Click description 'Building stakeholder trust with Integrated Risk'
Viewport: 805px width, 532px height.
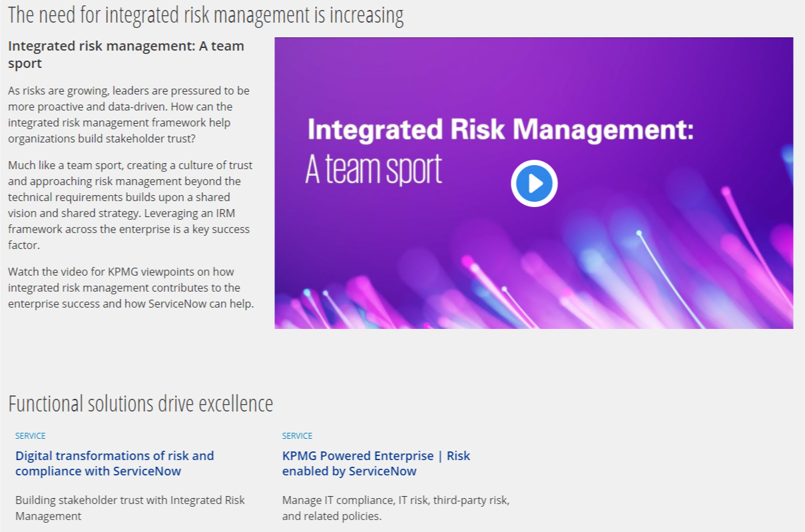tap(131, 508)
